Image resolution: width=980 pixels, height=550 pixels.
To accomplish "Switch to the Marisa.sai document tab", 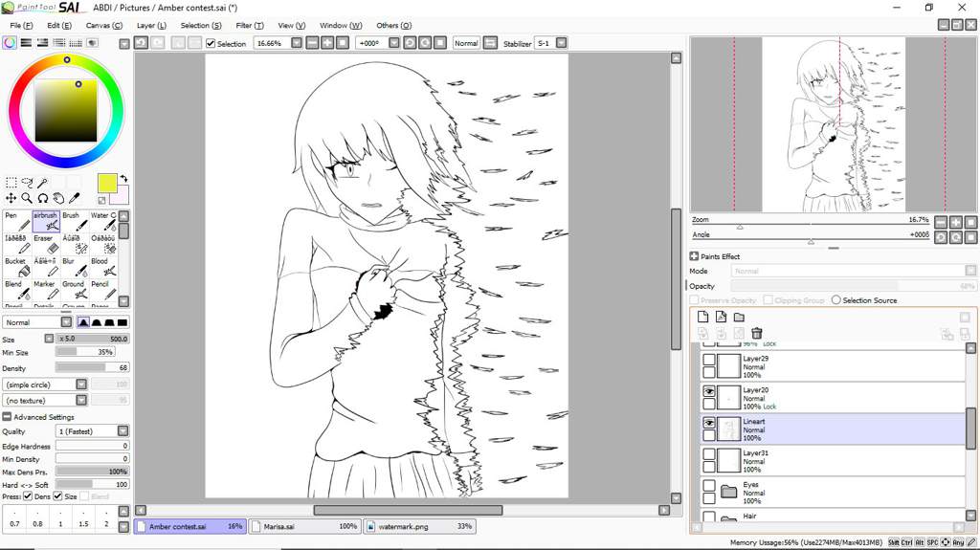I will 304,526.
